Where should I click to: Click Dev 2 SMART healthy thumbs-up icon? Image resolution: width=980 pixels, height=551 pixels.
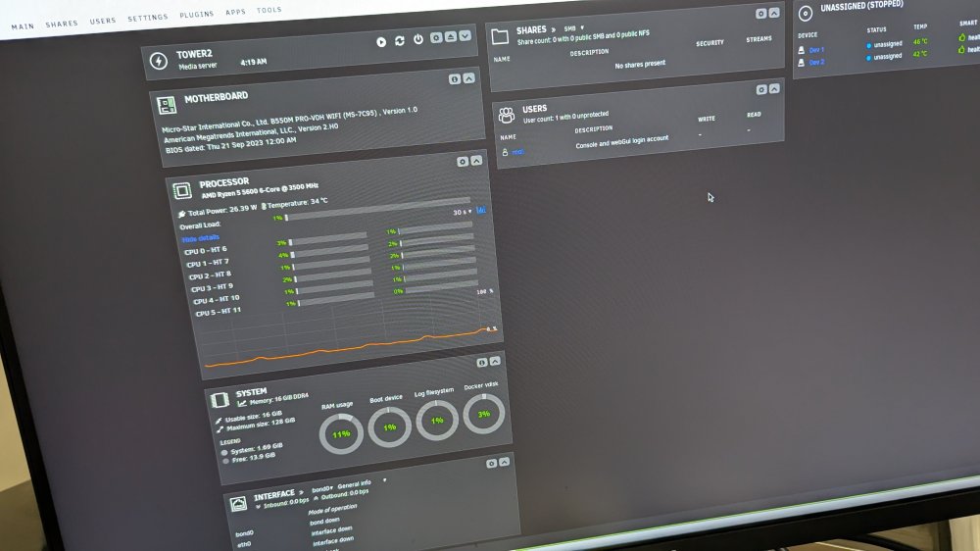(x=962, y=49)
